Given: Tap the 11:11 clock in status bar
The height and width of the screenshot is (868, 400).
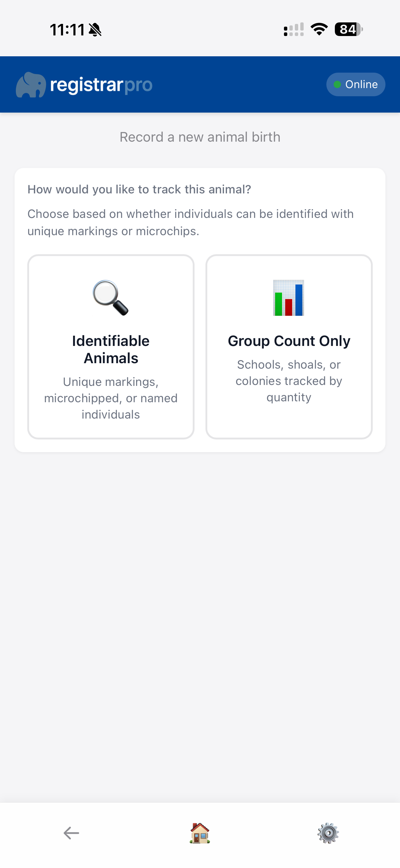Looking at the screenshot, I should pos(67,30).
